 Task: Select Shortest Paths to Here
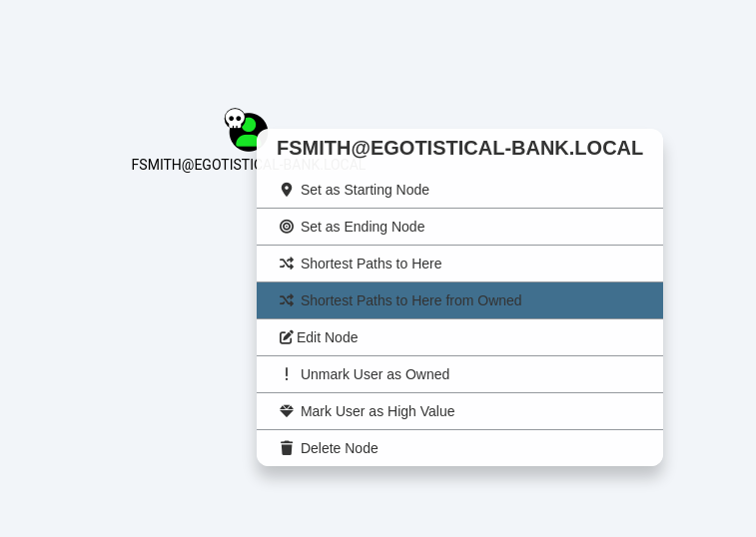click(371, 264)
